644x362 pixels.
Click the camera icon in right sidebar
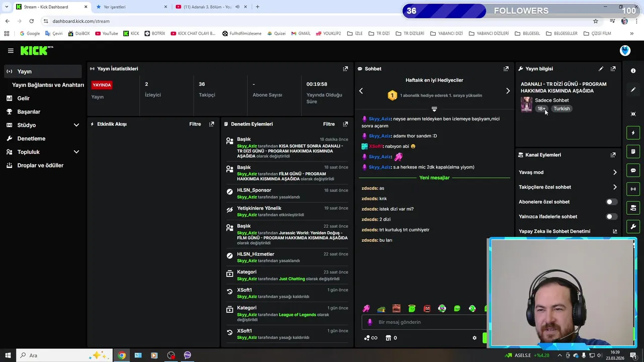pyautogui.click(x=633, y=208)
